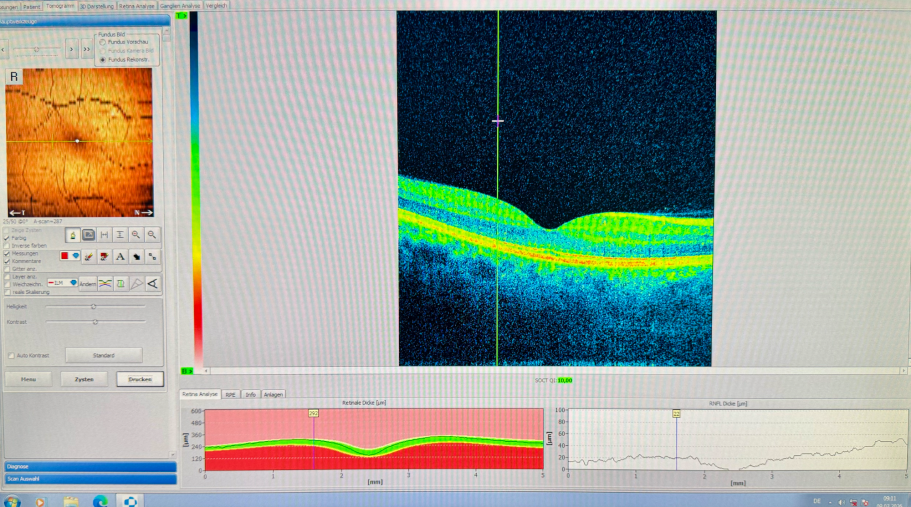Select the Fundus Vorschau radio button
This screenshot has height=507, width=911.
102,42
